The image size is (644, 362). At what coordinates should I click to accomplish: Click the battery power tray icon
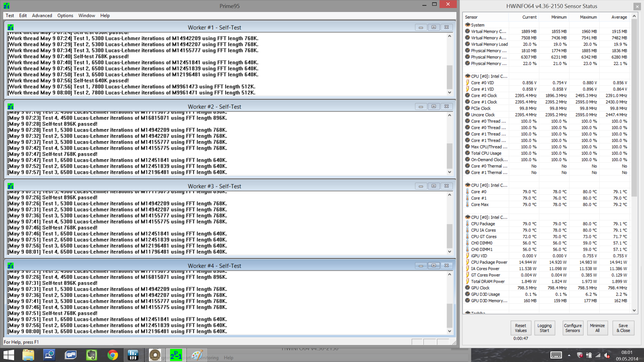pyautogui.click(x=589, y=355)
